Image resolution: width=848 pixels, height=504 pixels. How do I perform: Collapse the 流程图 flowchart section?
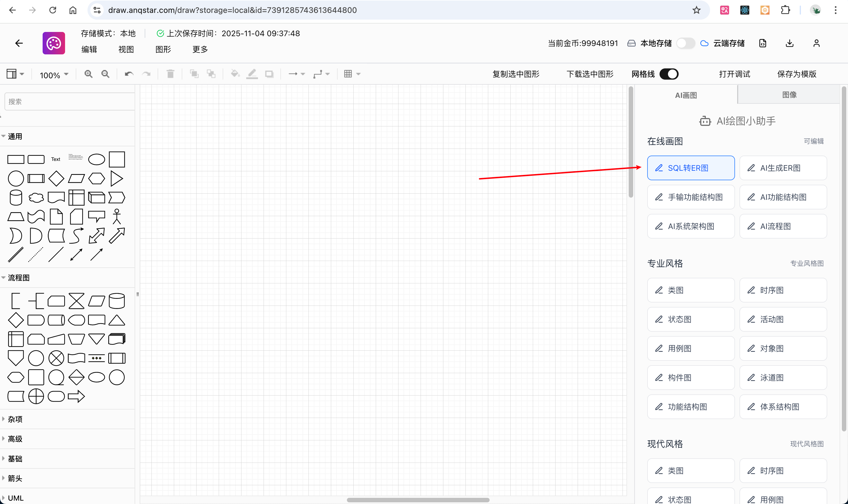coord(18,278)
